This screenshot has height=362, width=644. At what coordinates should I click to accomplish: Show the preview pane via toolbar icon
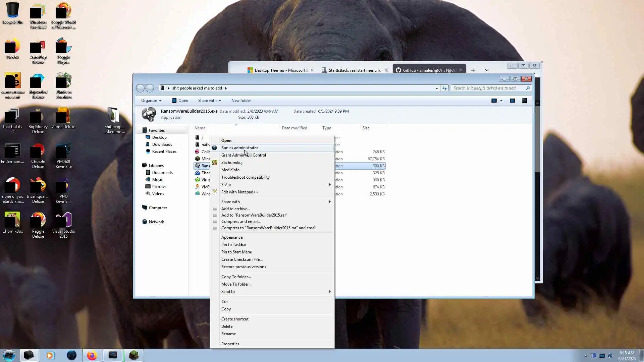pos(513,101)
